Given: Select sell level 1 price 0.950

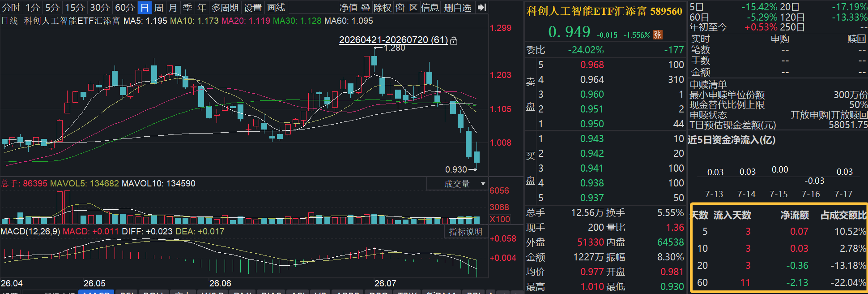Looking at the screenshot, I should click(592, 124).
